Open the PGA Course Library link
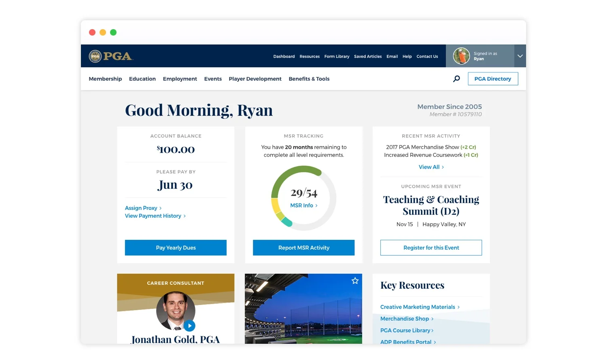The height and width of the screenshot is (364, 607). point(407,330)
